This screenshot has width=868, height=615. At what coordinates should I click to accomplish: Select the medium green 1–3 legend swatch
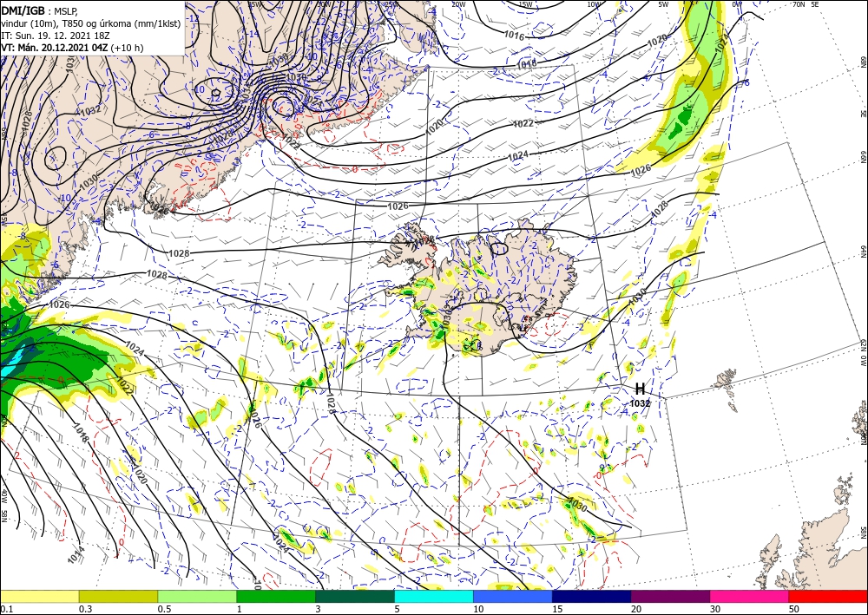click(x=276, y=596)
